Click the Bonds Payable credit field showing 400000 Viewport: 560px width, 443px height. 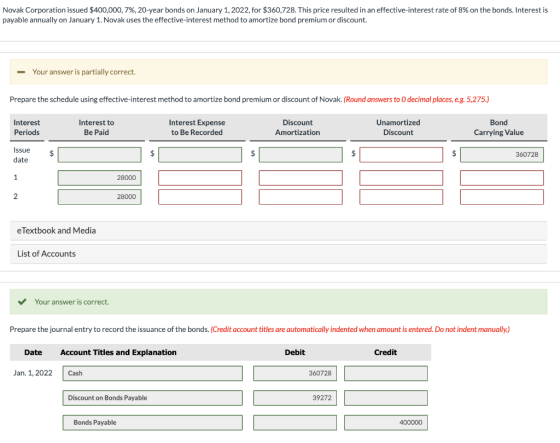[386, 423]
